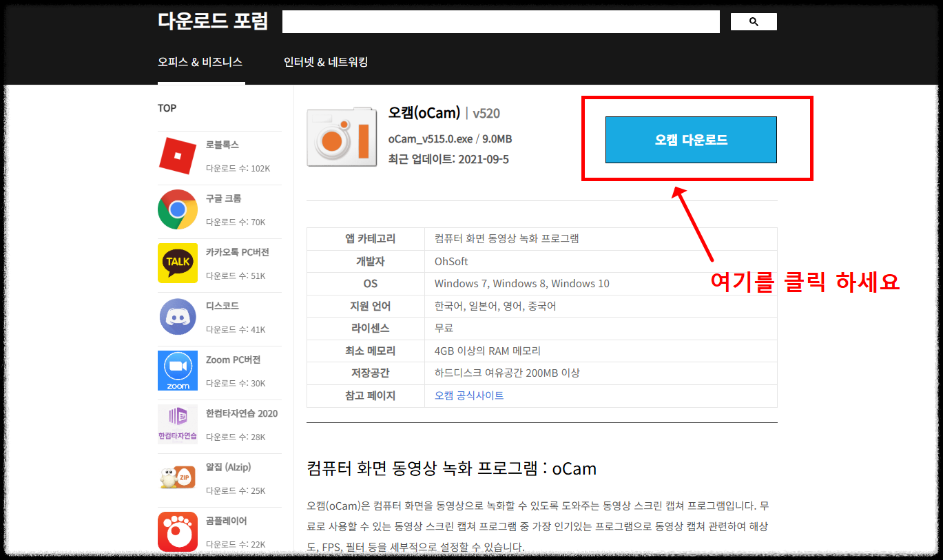Click the 다운로드 수: 30K text
This screenshot has width=943, height=560.
point(236,383)
